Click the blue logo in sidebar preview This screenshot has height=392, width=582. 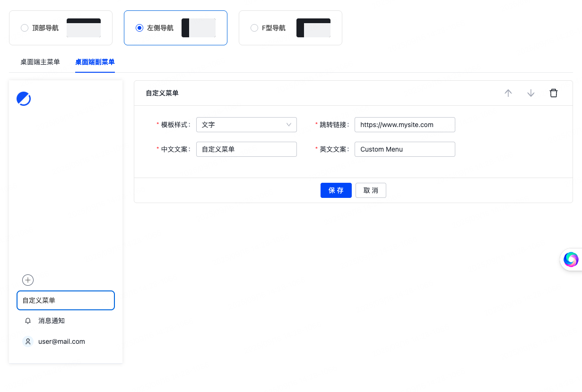(x=24, y=99)
